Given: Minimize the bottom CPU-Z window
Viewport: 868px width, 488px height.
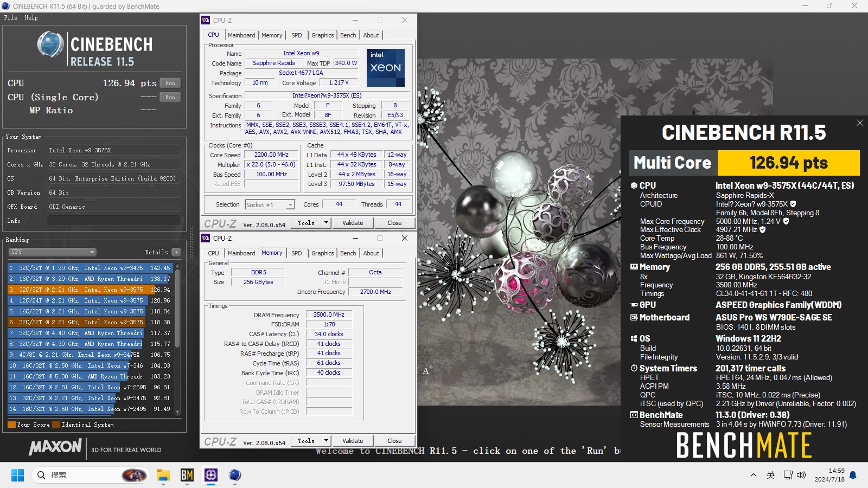Looking at the screenshot, I should point(355,238).
